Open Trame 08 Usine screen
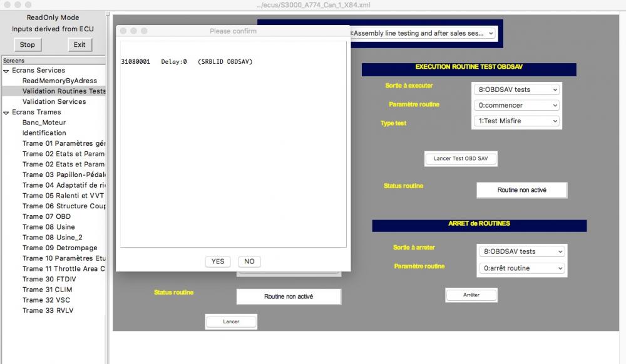The width and height of the screenshot is (626, 364). [49, 227]
